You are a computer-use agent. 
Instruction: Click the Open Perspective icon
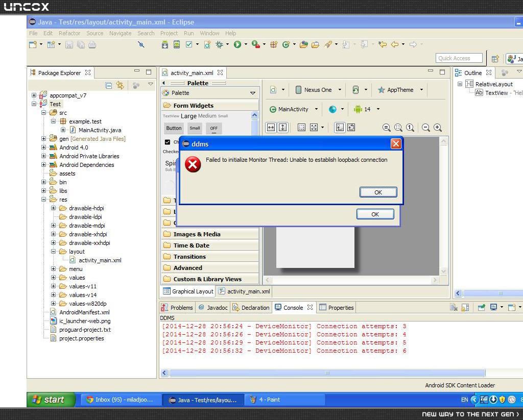[x=495, y=59]
